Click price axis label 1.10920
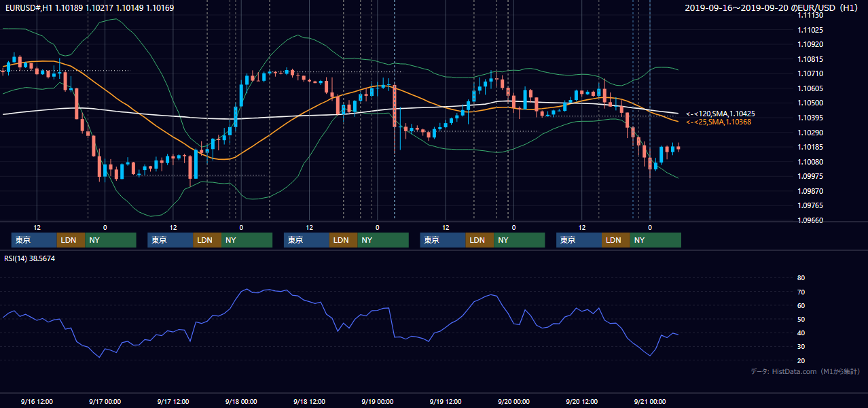868x408 pixels. [x=811, y=44]
